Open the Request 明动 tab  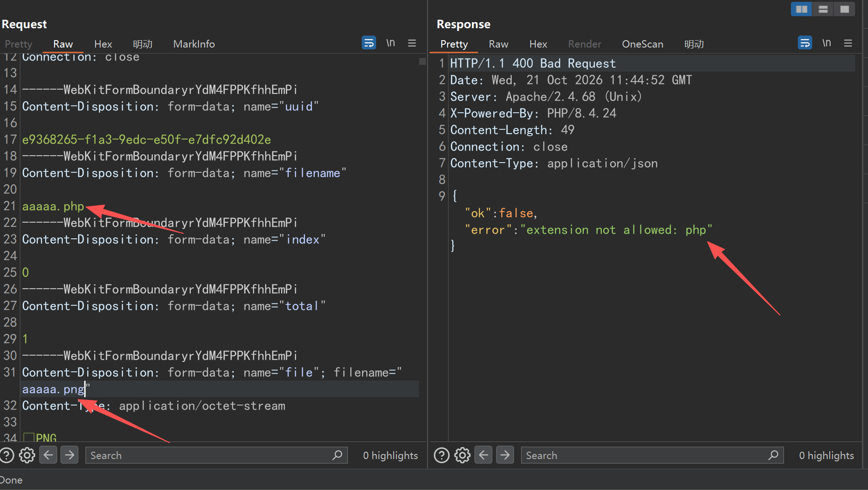point(143,44)
